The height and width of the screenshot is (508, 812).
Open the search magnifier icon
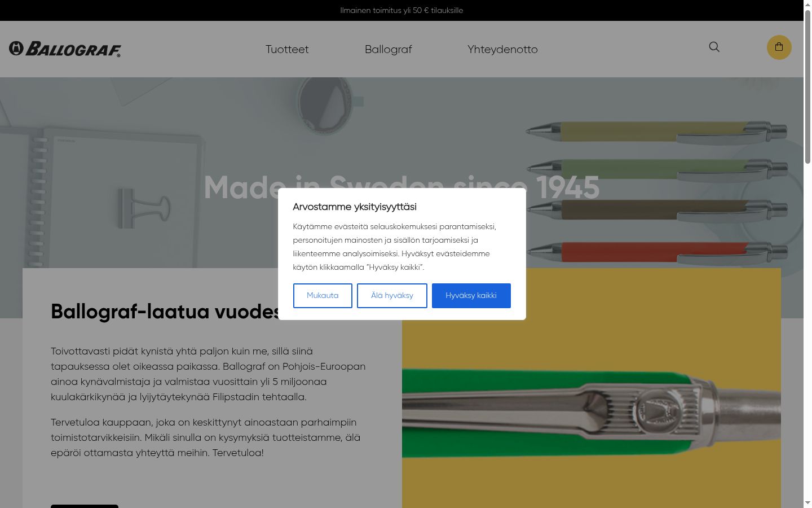tap(714, 47)
